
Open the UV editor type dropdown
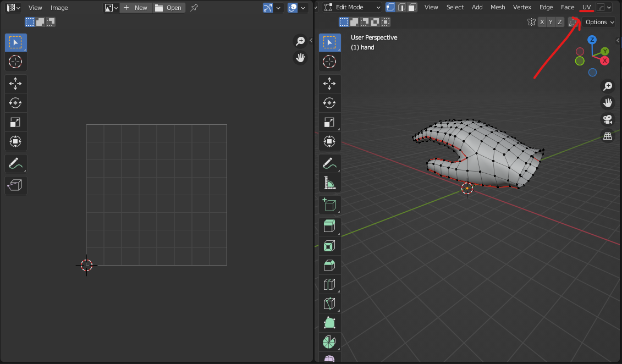pyautogui.click(x=14, y=8)
